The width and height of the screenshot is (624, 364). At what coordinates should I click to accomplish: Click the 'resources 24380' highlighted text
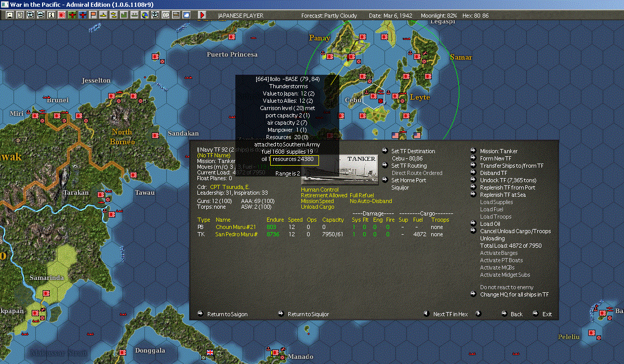click(293, 159)
